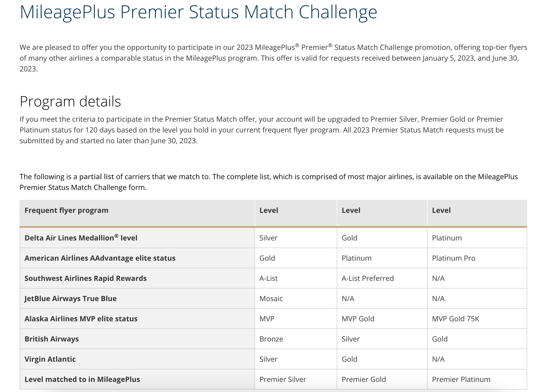Click the Premier Gold cell
Screen dimensions: 533x392
[x=363, y=379]
